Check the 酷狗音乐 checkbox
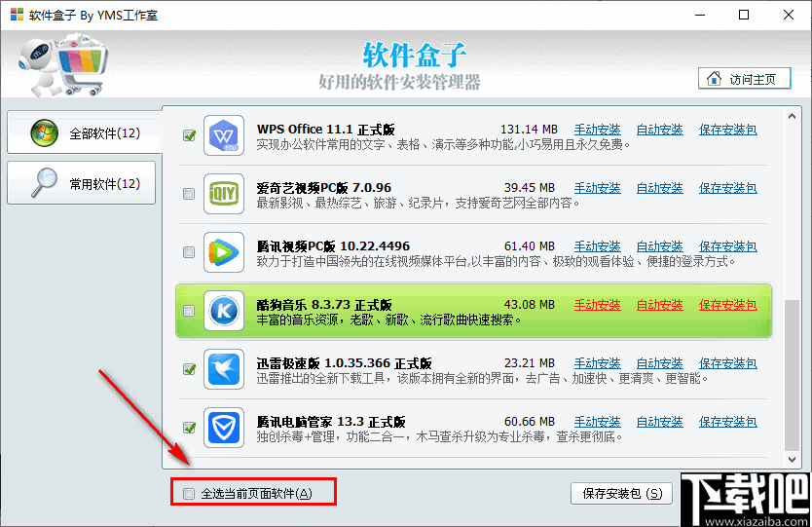The image size is (812, 527). point(189,311)
